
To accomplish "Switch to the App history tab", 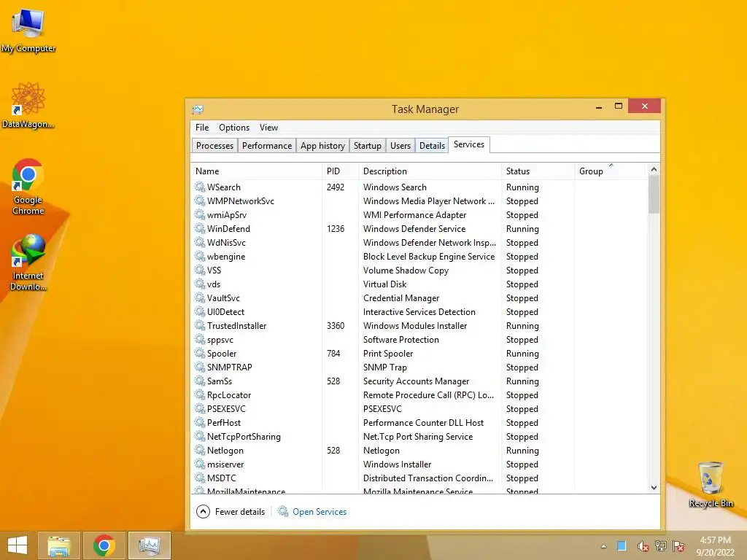I will click(x=322, y=146).
